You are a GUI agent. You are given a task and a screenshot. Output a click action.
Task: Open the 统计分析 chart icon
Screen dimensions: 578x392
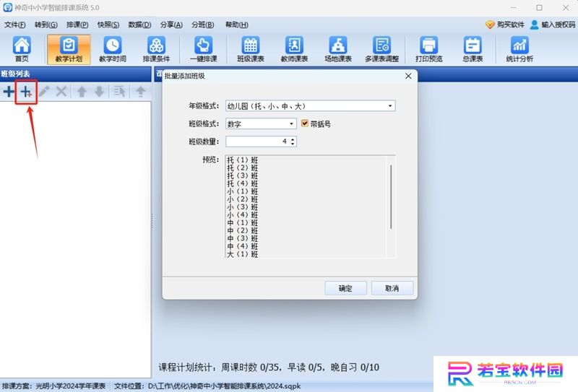(519, 49)
